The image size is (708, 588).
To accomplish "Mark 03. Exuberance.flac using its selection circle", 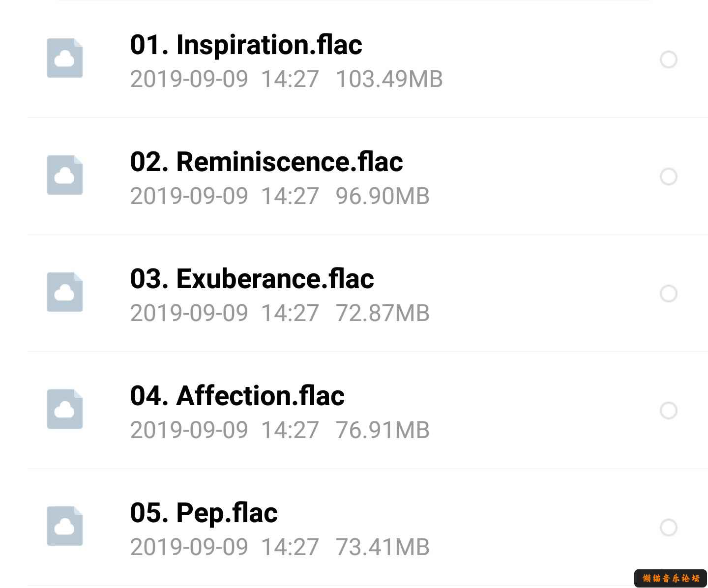I will tap(669, 294).
